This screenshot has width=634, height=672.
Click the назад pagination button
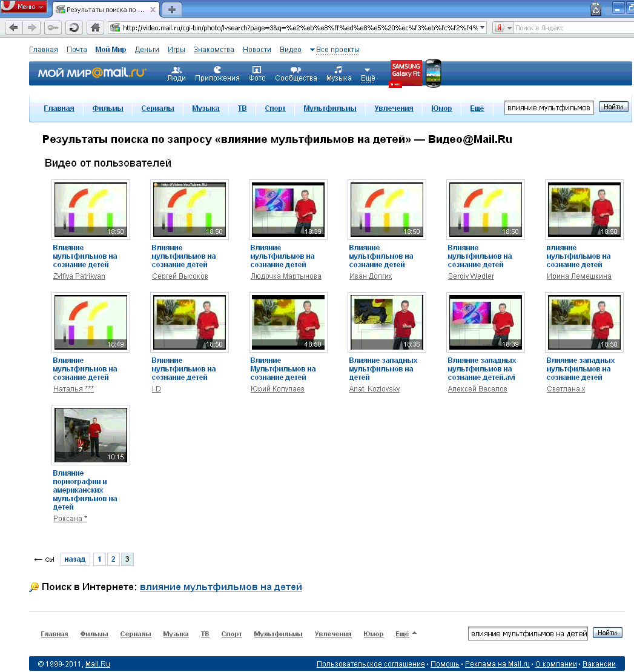(75, 559)
